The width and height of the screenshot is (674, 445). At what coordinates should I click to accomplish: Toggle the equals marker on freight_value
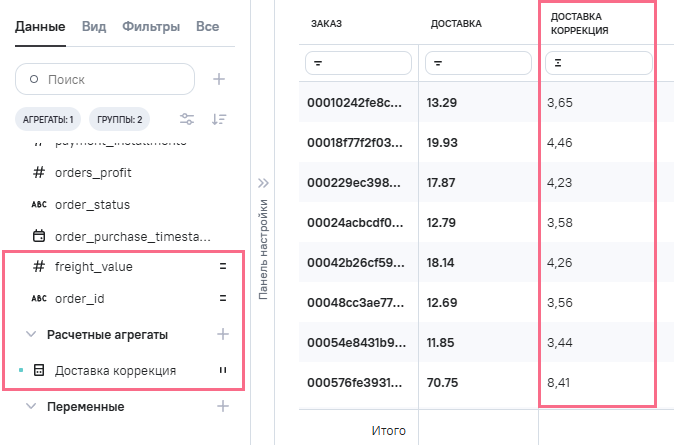(x=223, y=267)
